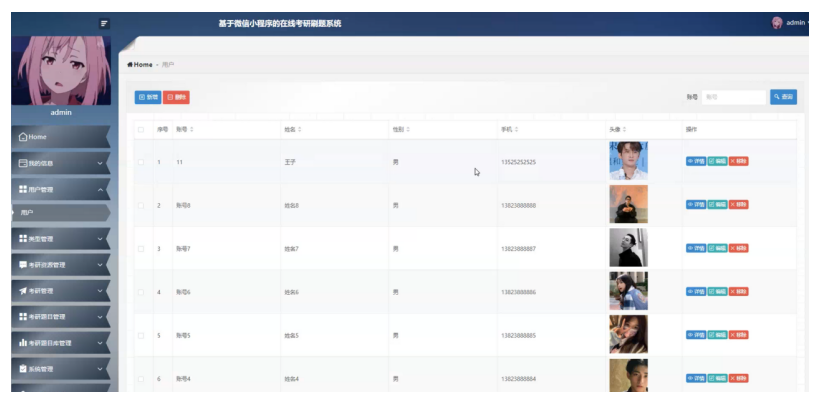Image resolution: width=813 pixels, height=394 pixels.
Task: Tick the checkbox for the 账号4 row
Action: (141, 379)
